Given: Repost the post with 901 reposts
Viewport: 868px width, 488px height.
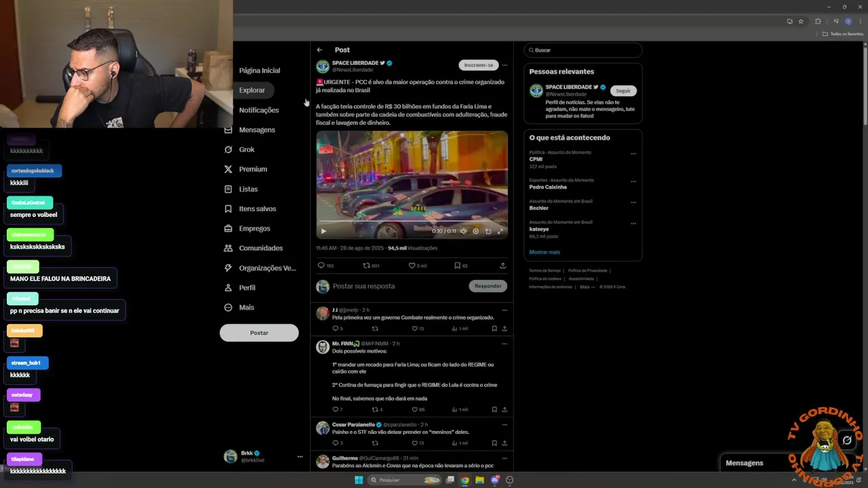Looking at the screenshot, I should [x=366, y=266].
